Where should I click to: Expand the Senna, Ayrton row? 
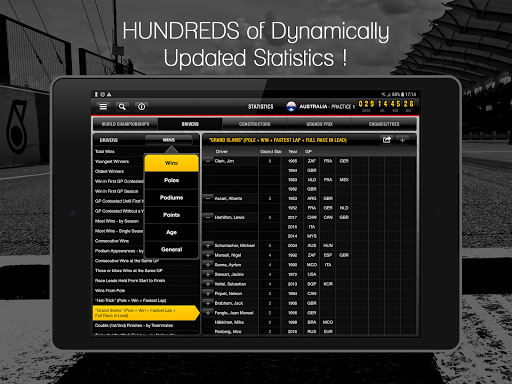pos(208,265)
